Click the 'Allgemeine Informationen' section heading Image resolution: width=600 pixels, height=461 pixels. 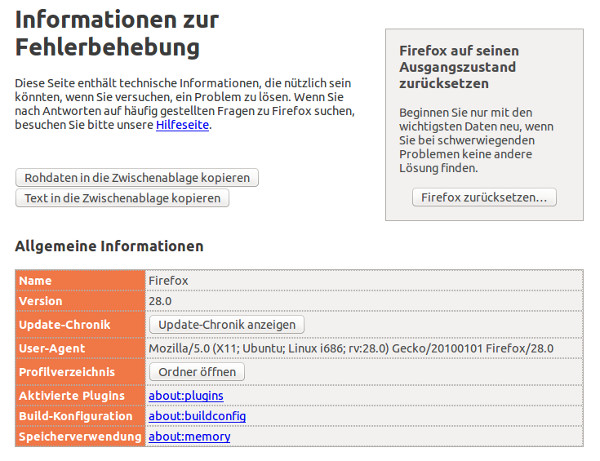click(x=110, y=246)
